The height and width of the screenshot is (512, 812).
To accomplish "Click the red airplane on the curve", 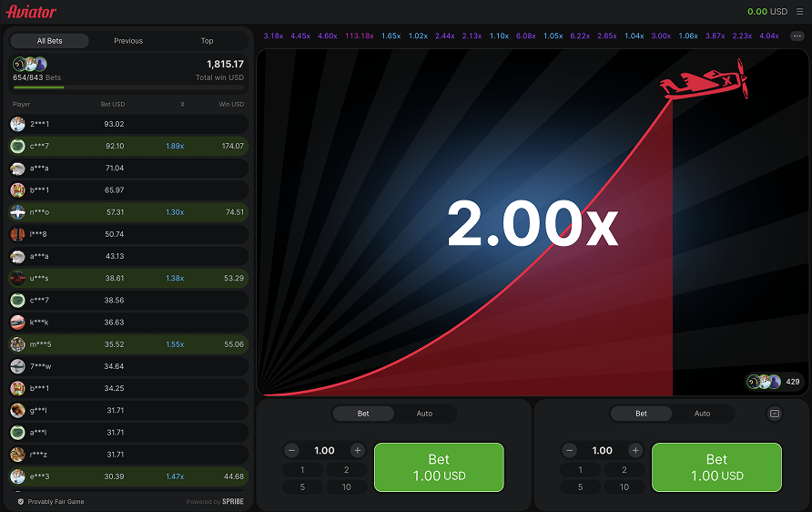I will pos(704,82).
